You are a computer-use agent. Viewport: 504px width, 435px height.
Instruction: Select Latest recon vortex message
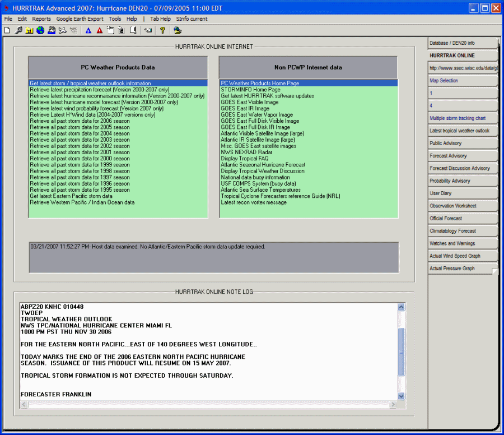(309, 202)
